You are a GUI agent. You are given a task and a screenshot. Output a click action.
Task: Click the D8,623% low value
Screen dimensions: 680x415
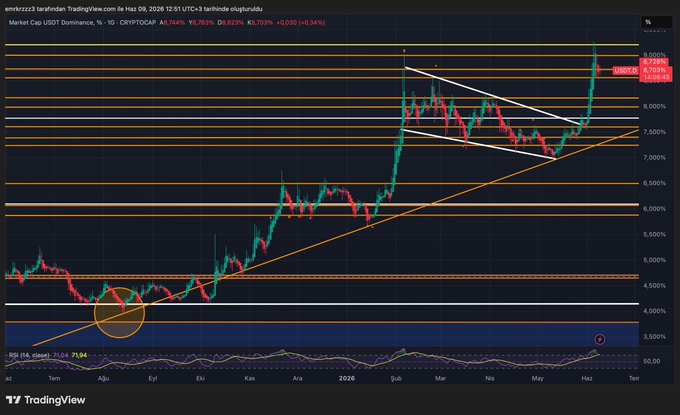(231, 23)
